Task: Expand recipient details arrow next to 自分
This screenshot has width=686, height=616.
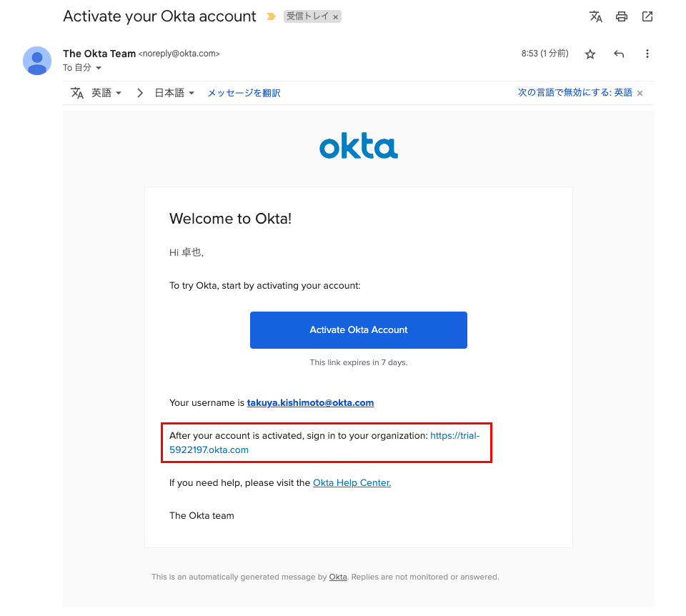Action: (99, 68)
